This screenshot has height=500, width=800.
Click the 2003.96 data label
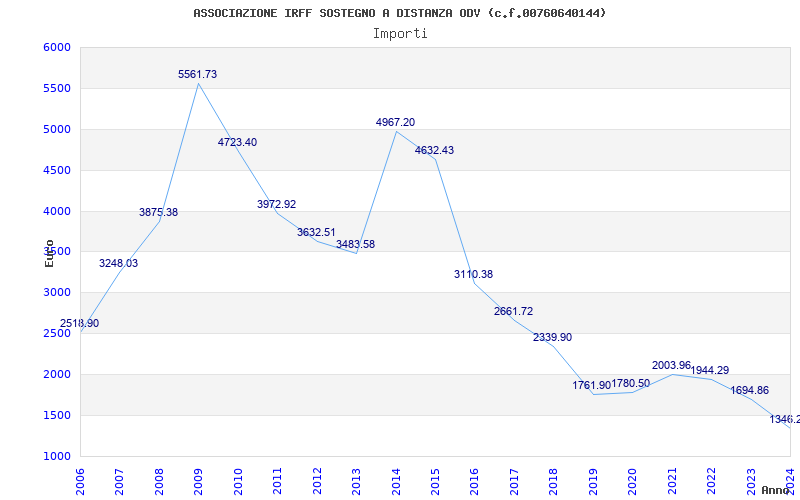click(x=671, y=365)
